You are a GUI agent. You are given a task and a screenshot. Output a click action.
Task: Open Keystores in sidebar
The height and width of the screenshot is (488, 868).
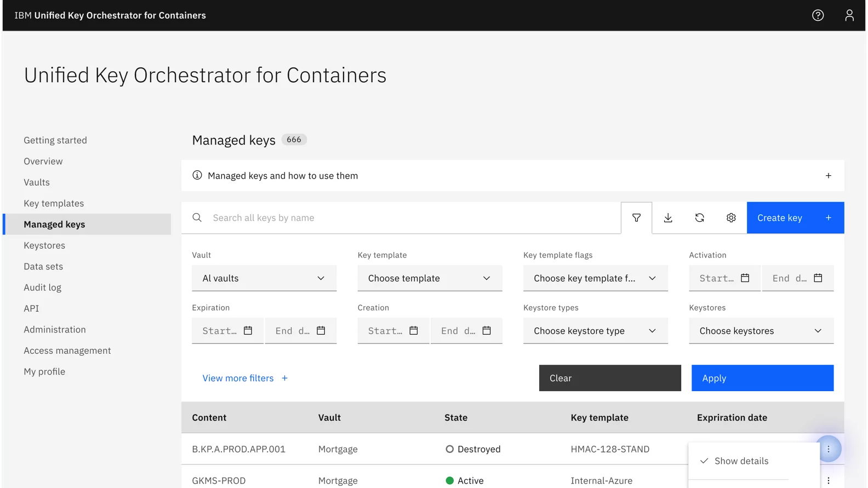click(x=44, y=245)
